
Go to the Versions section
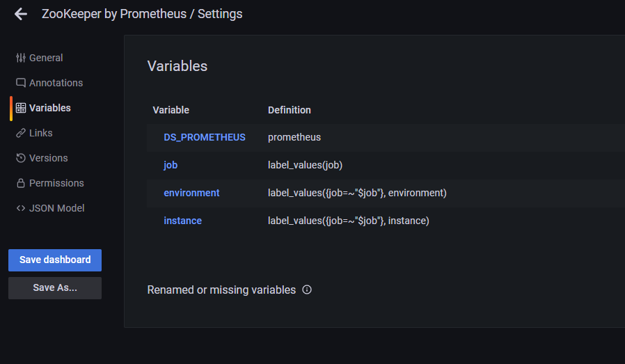48,158
